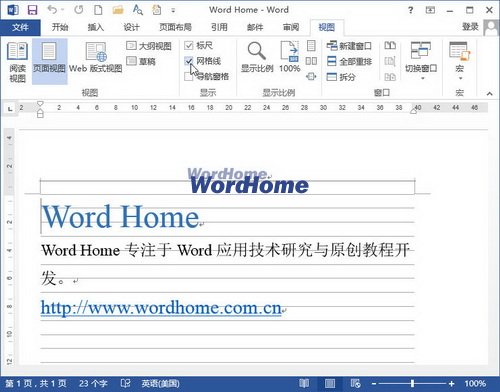Switch to 阅读视图 reading view

click(x=17, y=62)
